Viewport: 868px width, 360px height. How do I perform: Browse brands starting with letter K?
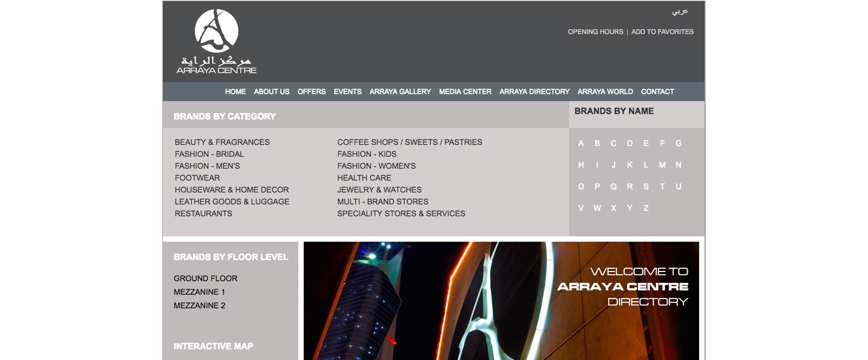pos(629,165)
